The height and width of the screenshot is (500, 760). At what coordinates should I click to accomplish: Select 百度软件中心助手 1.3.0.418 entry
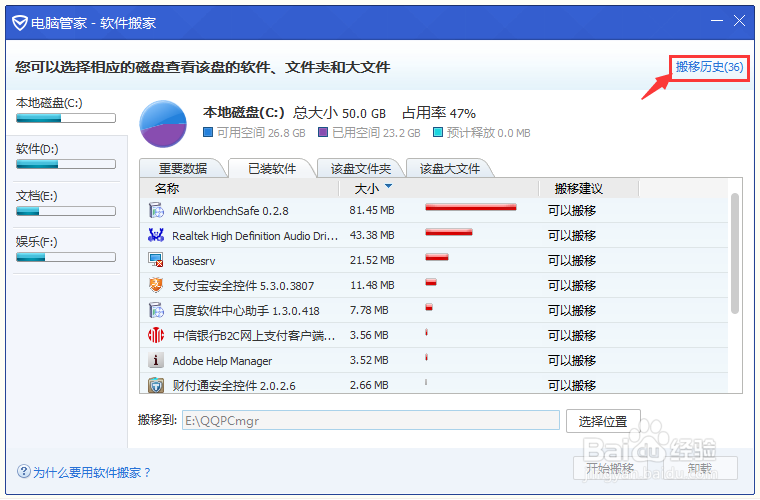[x=246, y=311]
